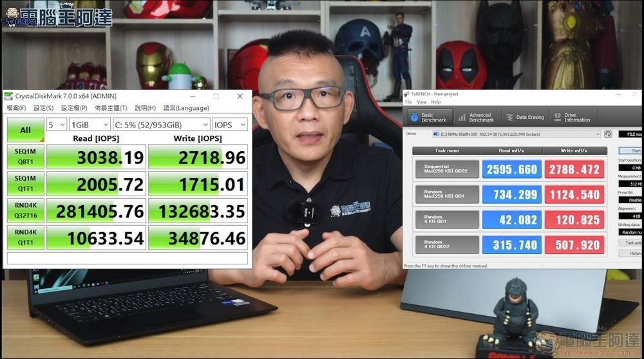
Task: Run all tests with the All button
Action: 25,129
